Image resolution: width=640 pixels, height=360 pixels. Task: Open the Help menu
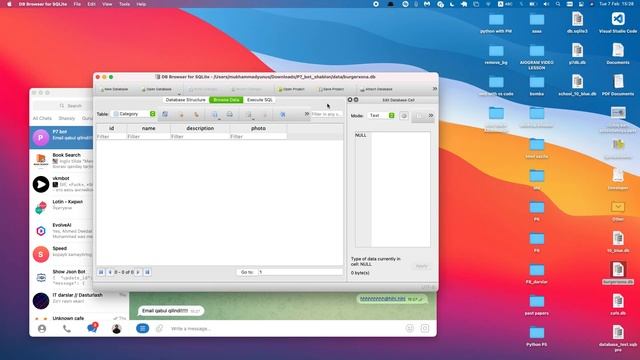[x=141, y=4]
